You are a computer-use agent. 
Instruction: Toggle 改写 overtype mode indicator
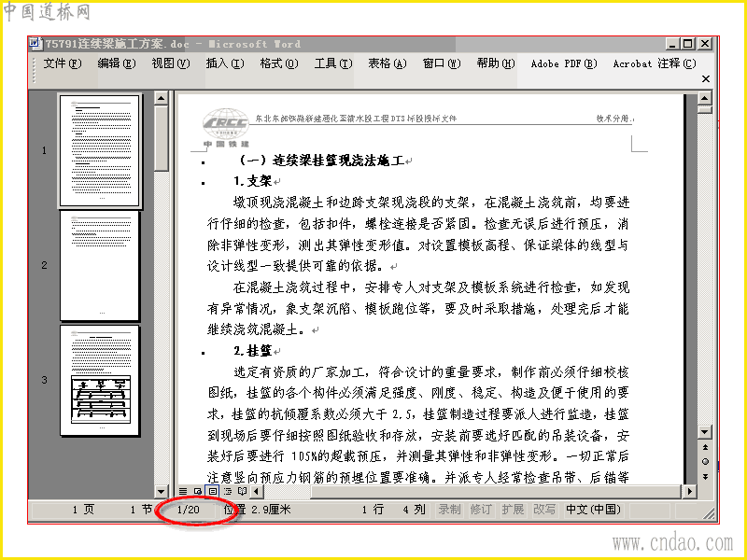coord(544,510)
